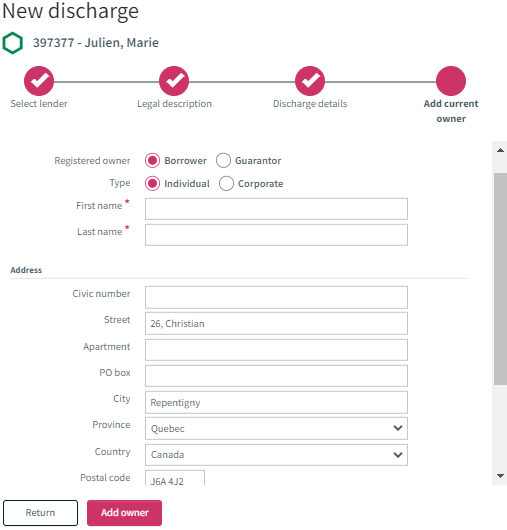507x530 pixels.
Task: Choose the Individual owner type
Action: point(152,184)
